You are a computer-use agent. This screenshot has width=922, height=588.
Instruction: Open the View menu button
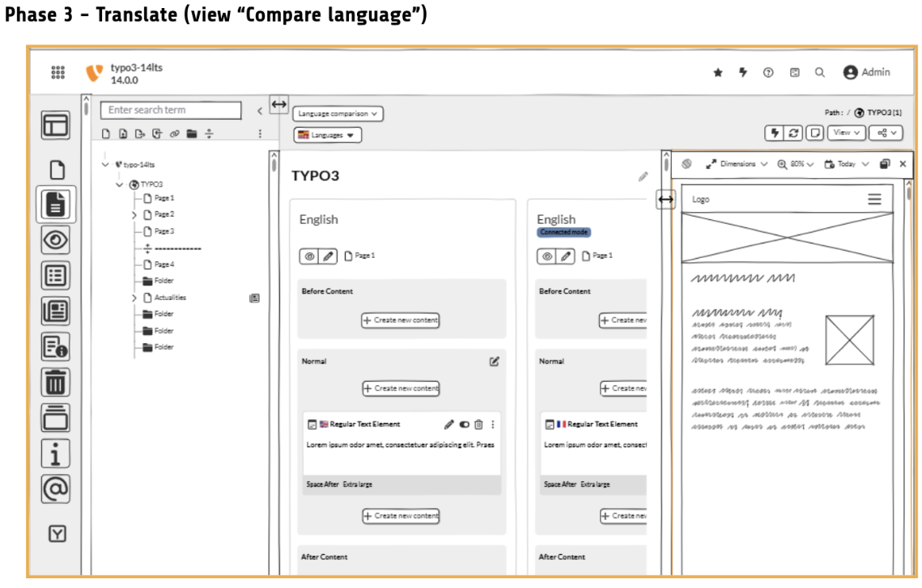pyautogui.click(x=846, y=133)
